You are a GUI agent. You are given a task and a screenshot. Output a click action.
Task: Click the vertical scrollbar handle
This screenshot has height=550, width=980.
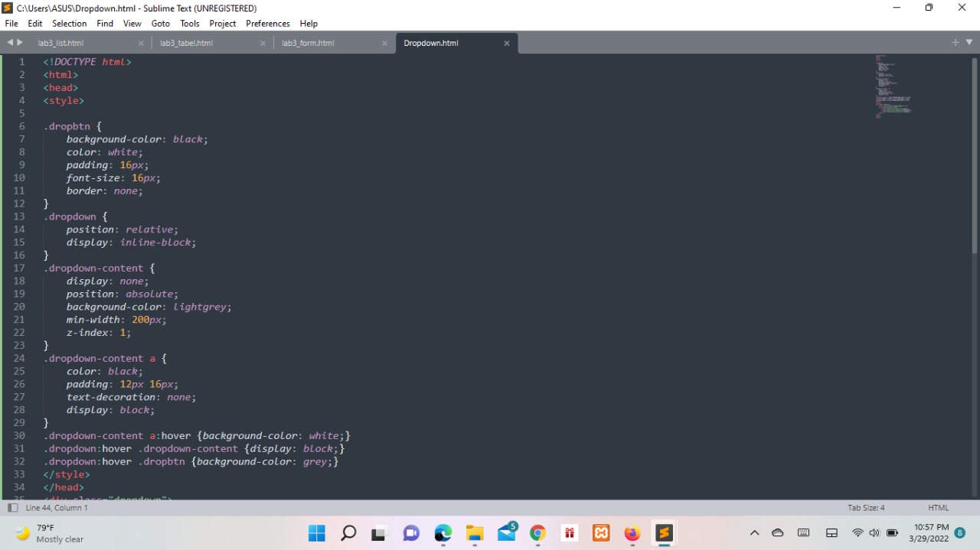click(975, 155)
